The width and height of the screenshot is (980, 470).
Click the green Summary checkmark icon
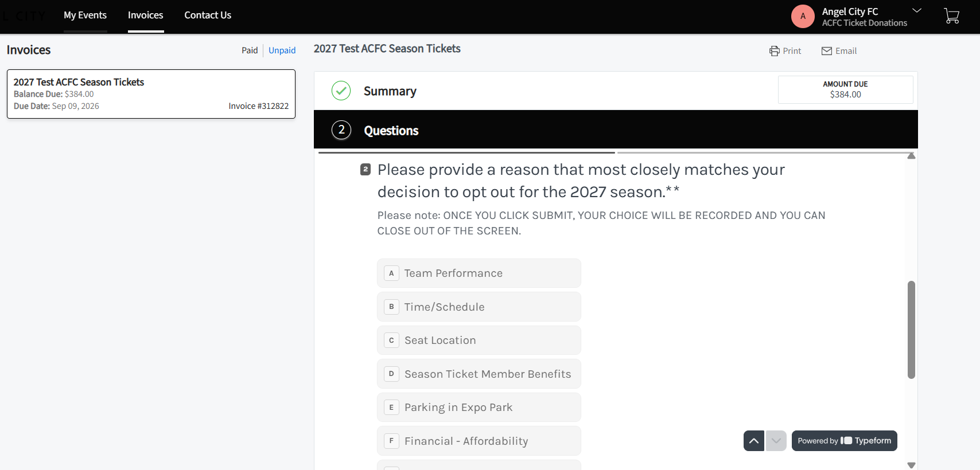341,91
